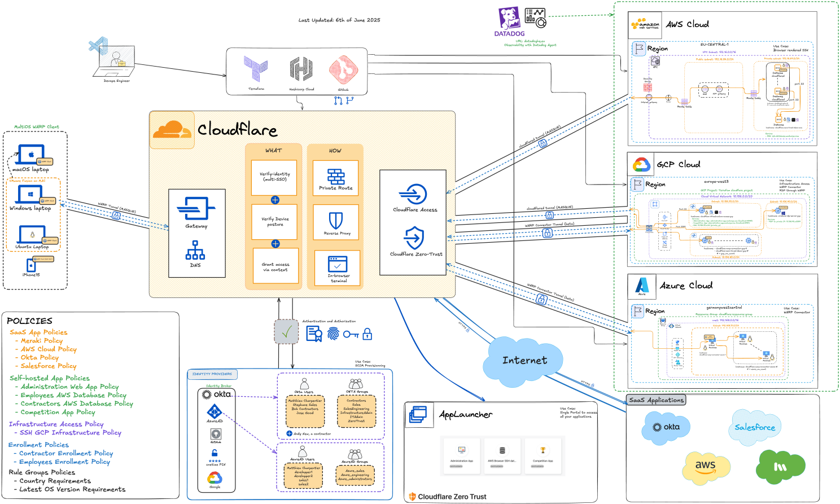840x504 pixels.
Task: Click the onetime PIN lock icon
Action: tap(215, 453)
